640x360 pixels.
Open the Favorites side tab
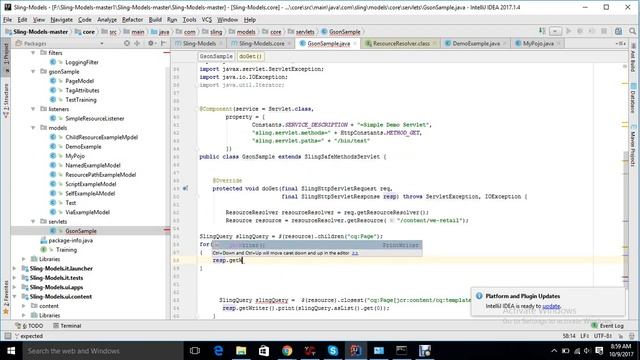(6, 297)
